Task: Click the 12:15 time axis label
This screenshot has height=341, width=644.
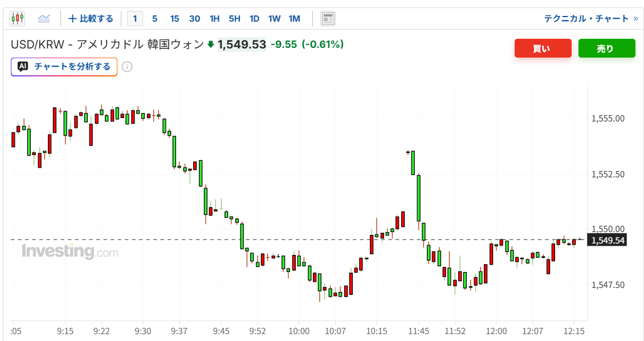Action: click(x=574, y=331)
